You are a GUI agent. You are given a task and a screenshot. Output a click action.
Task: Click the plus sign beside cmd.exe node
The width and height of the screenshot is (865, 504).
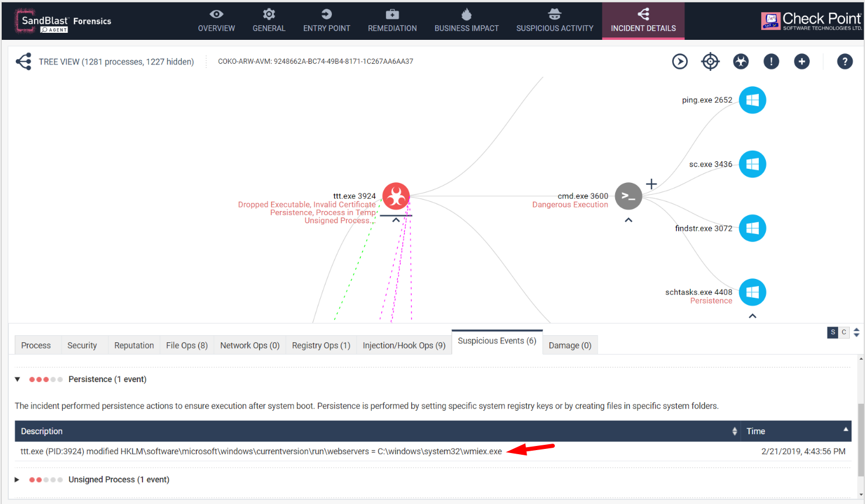[x=651, y=184]
